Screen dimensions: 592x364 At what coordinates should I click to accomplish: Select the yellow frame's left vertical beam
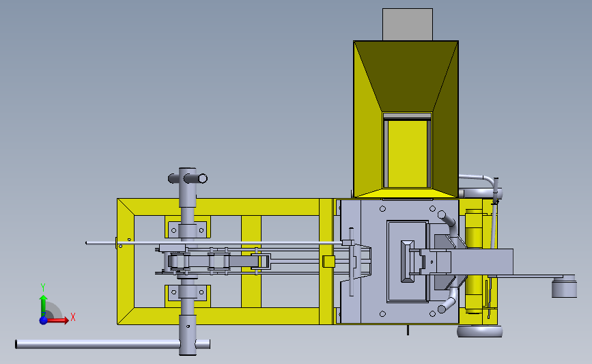tap(126, 262)
